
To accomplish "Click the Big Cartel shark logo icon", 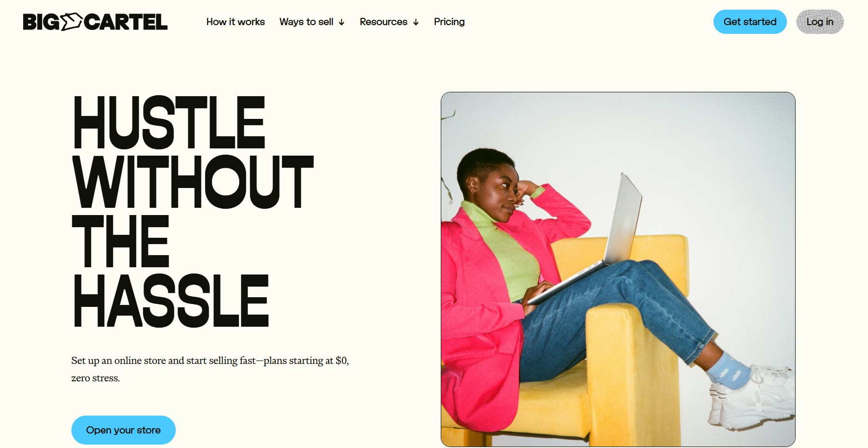I will [71, 21].
